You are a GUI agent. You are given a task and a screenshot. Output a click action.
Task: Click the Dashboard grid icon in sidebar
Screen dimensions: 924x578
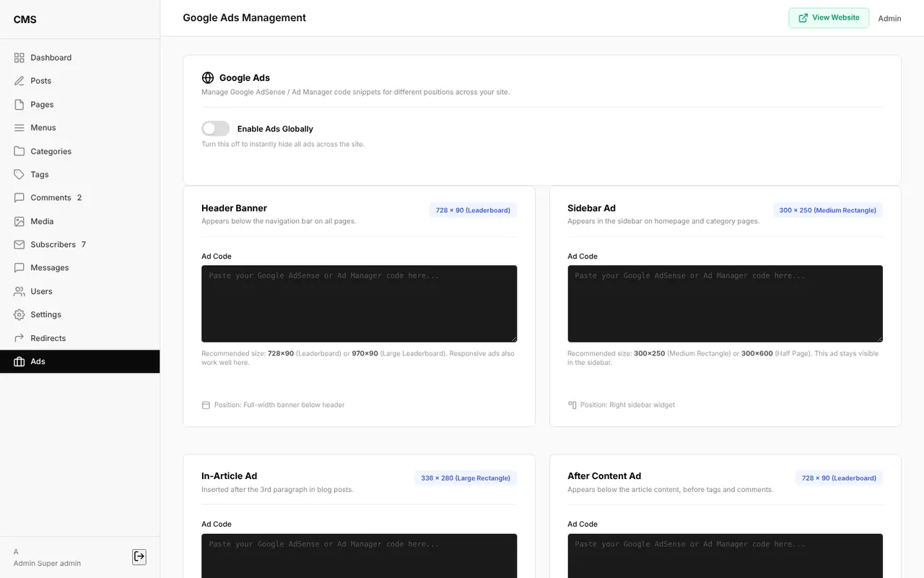point(19,58)
